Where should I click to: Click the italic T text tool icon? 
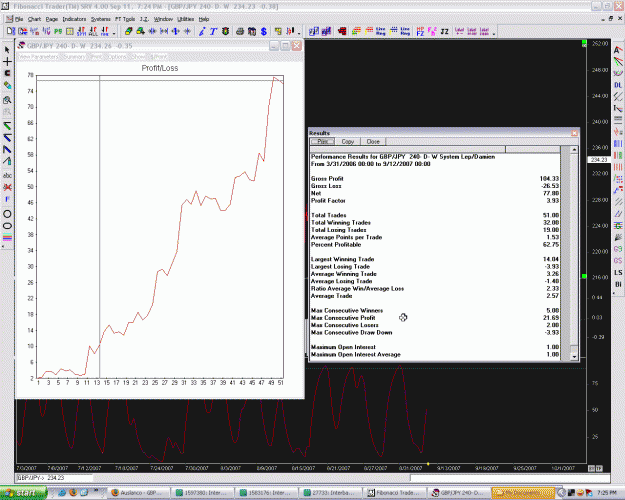(213, 31)
